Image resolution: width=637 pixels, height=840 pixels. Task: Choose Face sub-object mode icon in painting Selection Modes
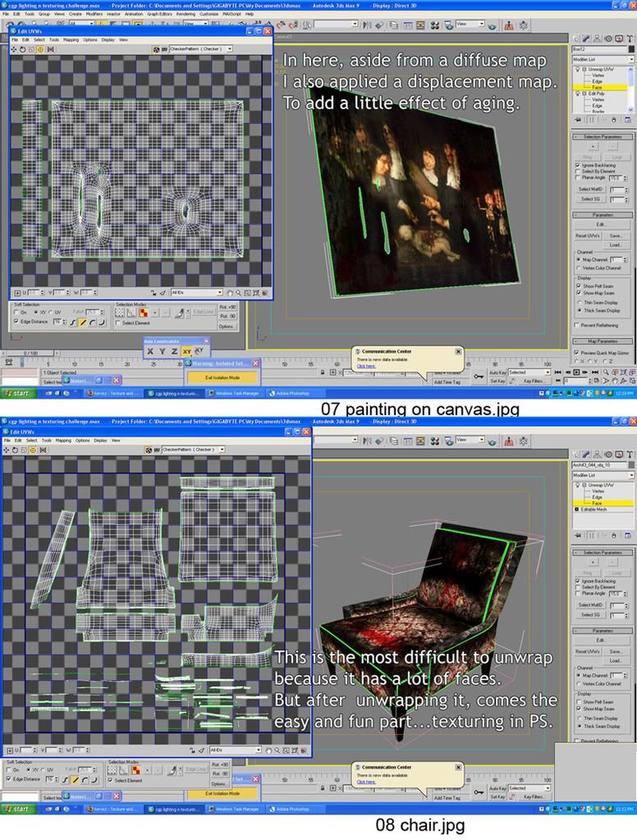(143, 313)
